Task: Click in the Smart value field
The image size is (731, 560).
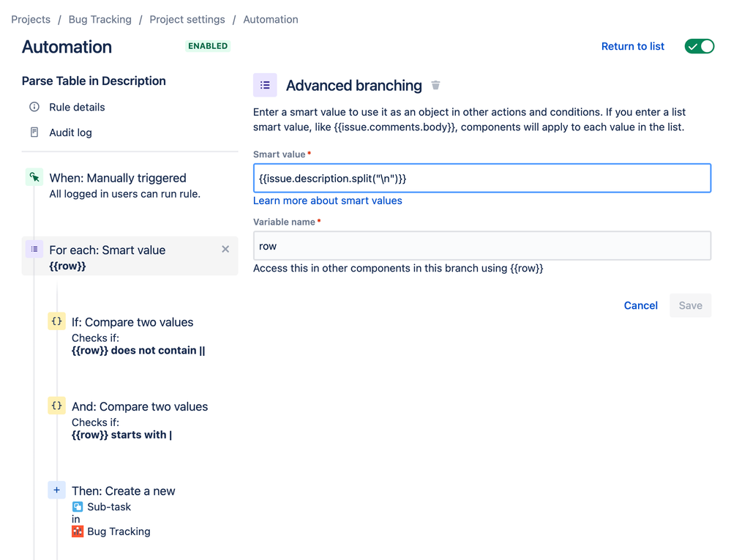Action: tap(481, 178)
